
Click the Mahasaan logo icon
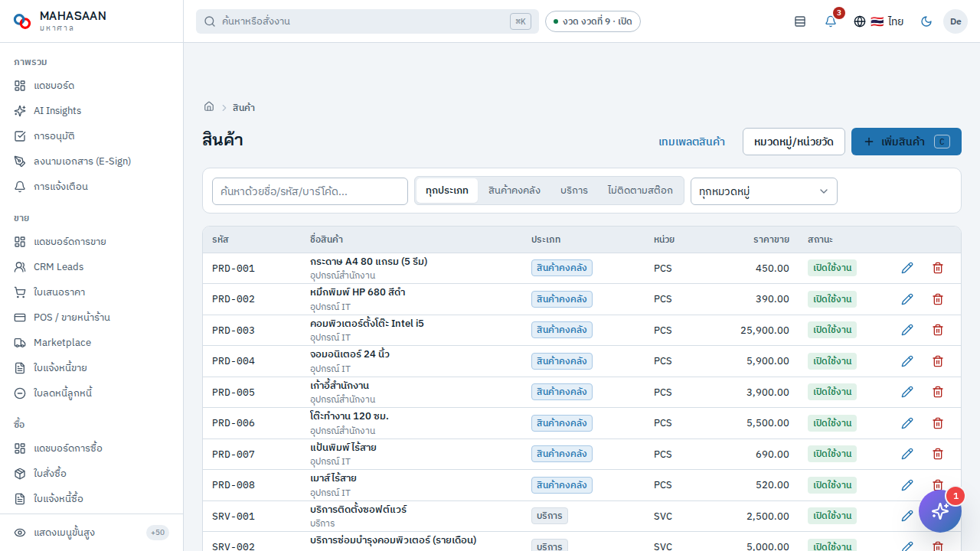(22, 21)
